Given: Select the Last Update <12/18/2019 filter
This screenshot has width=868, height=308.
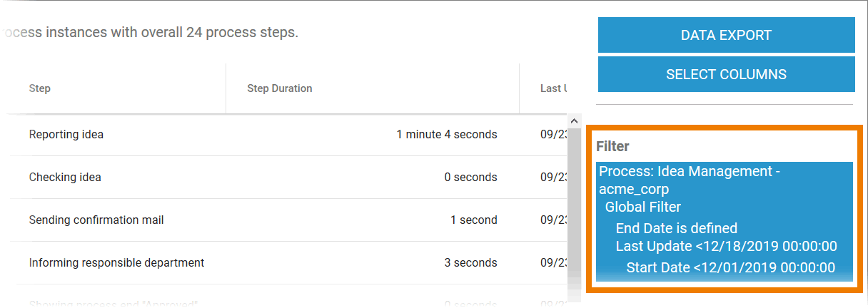Looking at the screenshot, I should click(x=726, y=246).
